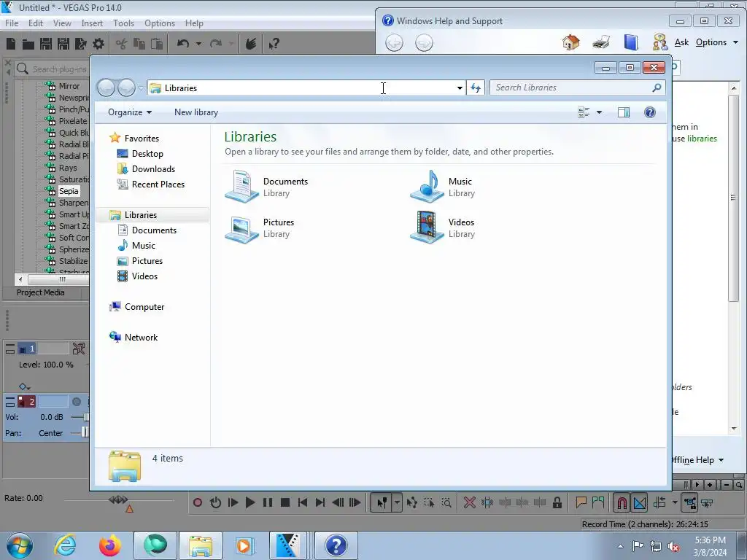Open the View menu in VEGAS
The height and width of the screenshot is (560, 747).
(62, 23)
